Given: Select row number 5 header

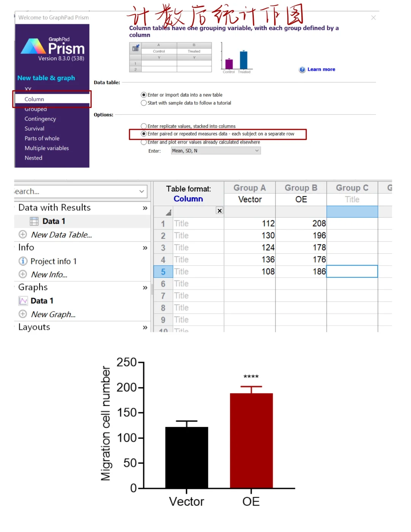Looking at the screenshot, I should (163, 272).
